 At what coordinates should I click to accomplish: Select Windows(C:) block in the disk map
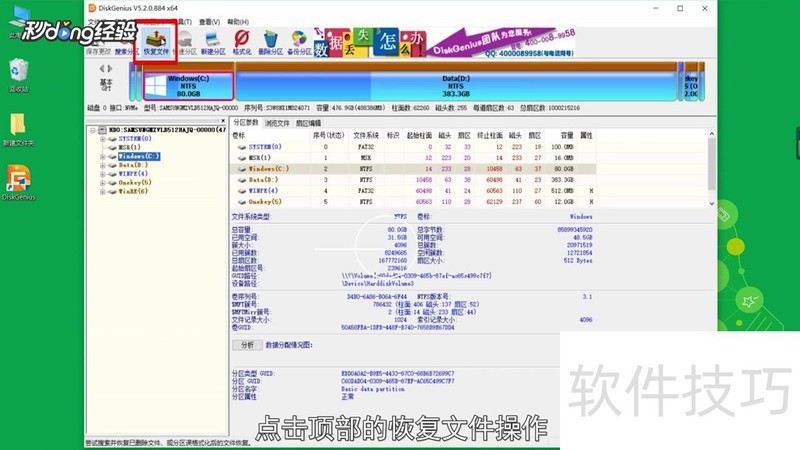coord(188,86)
